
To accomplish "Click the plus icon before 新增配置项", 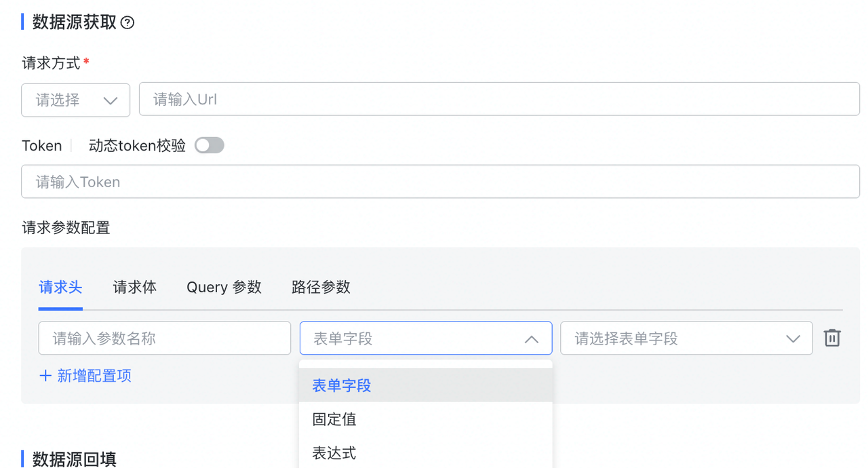I will click(x=45, y=376).
